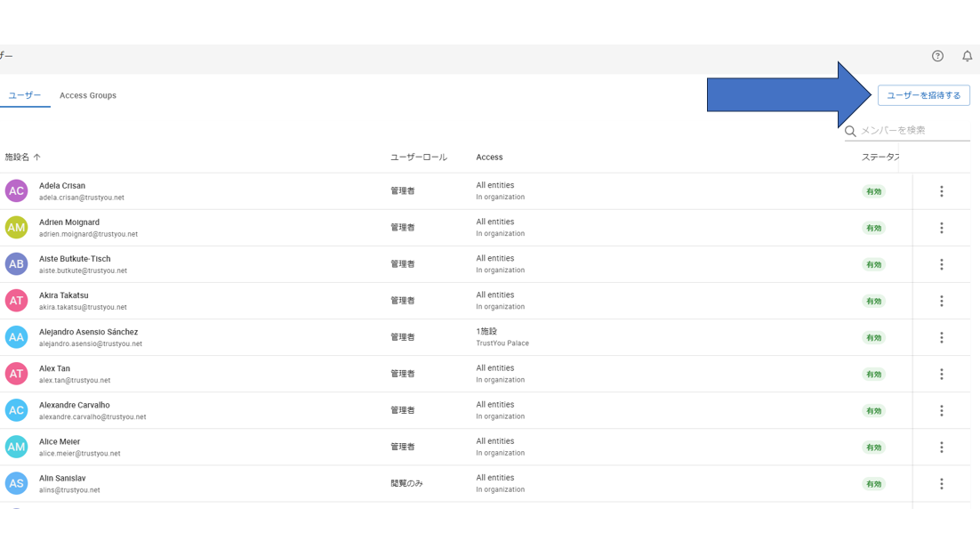Select the name Alejandro Asensio Sánchez
Screen dimensions: 980x549
tap(88, 332)
